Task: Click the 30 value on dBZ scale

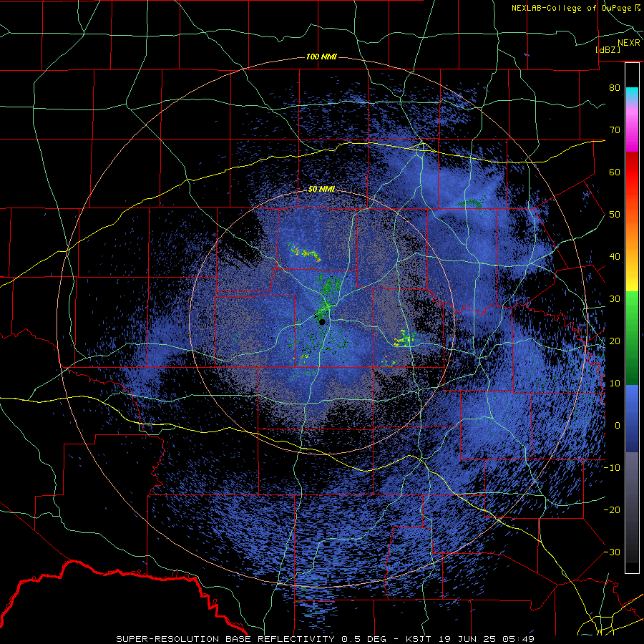Action: pos(615,299)
